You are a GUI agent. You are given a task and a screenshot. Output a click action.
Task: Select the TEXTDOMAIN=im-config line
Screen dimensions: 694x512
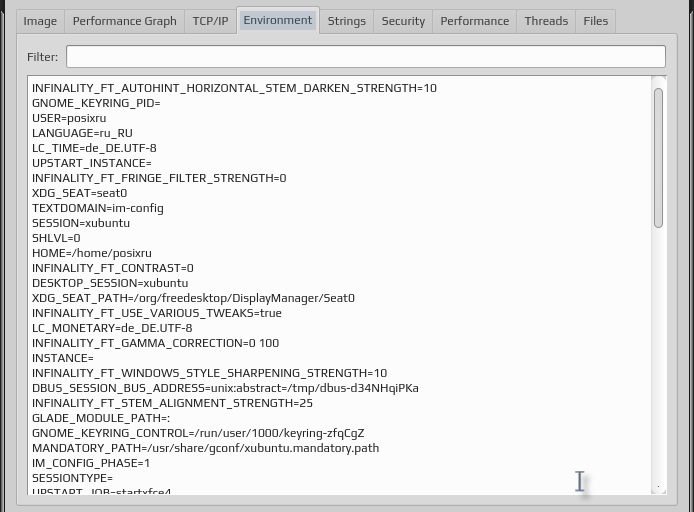pos(98,208)
